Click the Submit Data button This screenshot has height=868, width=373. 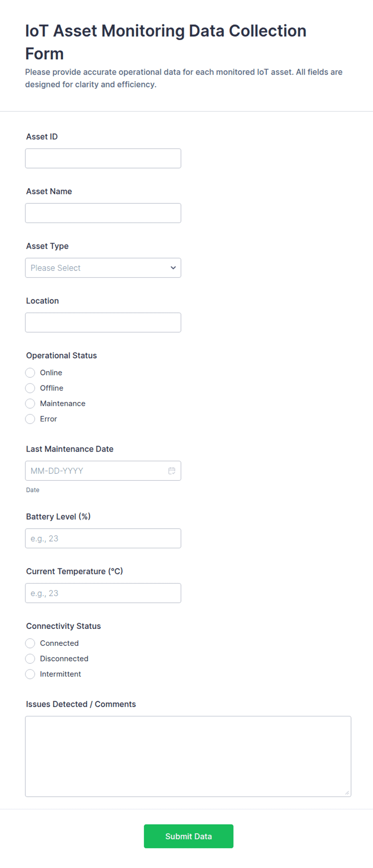pyautogui.click(x=189, y=836)
